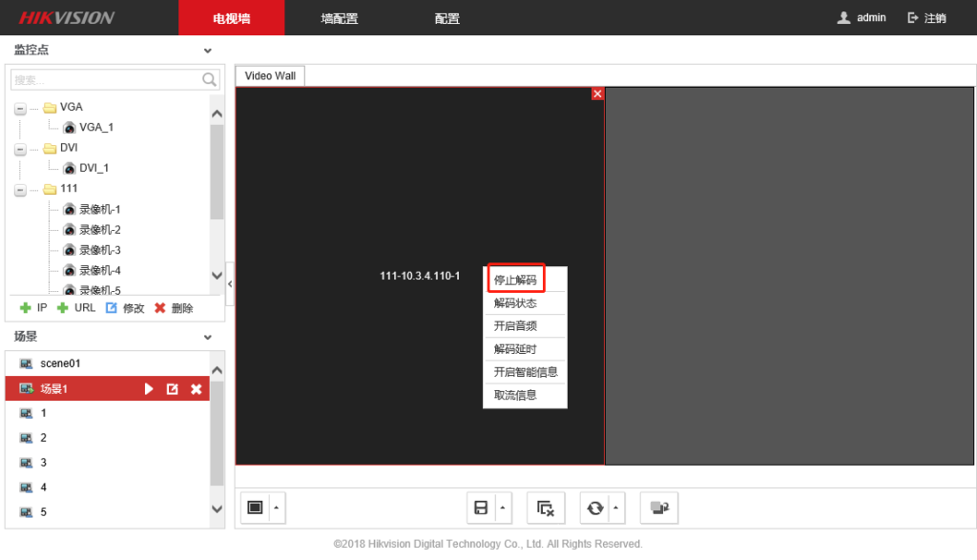Click the refresh icon in bottom toolbar
The width and height of the screenshot is (977, 560).
coord(595,508)
